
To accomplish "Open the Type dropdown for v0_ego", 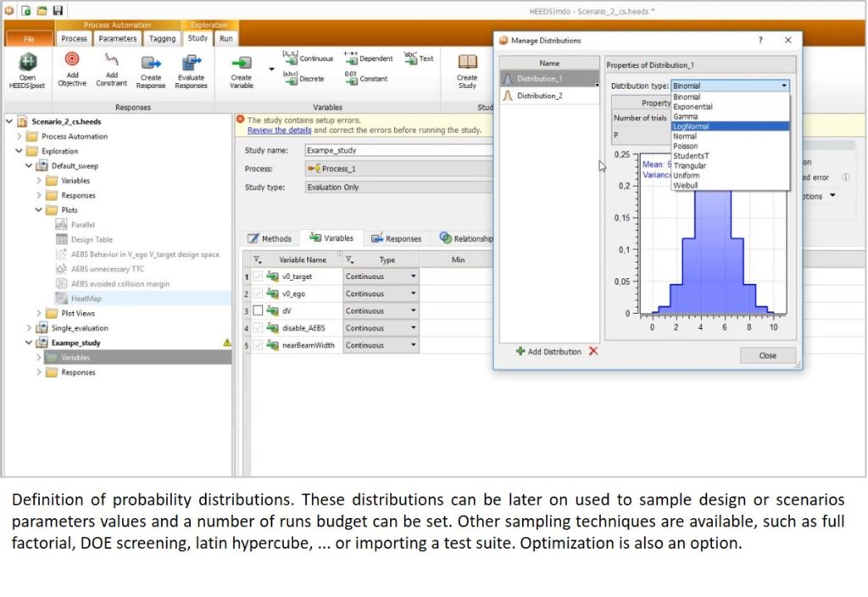I will [414, 293].
